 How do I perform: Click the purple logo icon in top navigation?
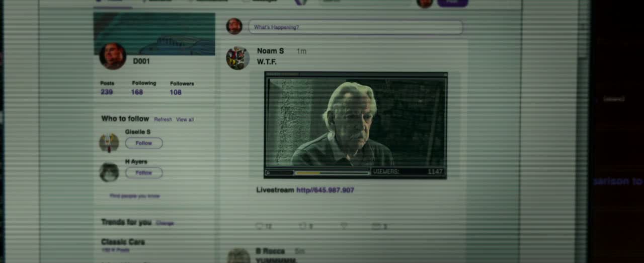[300, 2]
